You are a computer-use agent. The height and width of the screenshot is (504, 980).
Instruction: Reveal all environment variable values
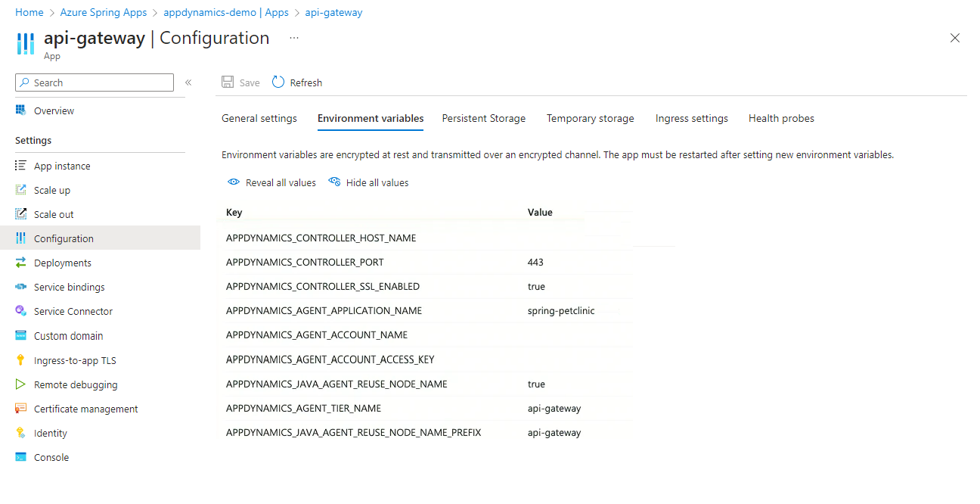[272, 182]
